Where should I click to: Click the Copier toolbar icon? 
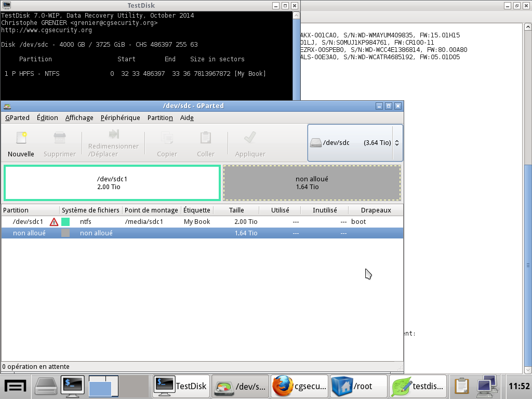click(x=167, y=138)
